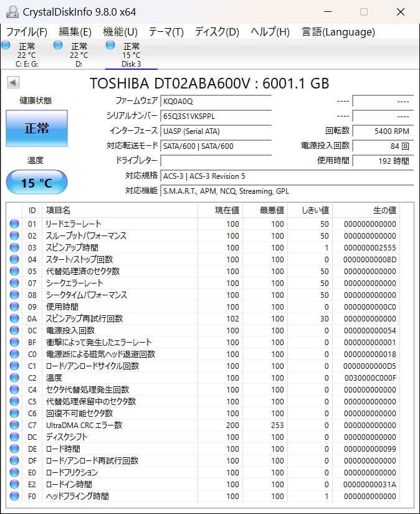Open the ファイル(F) menu
The width and height of the screenshot is (420, 514).
click(27, 32)
